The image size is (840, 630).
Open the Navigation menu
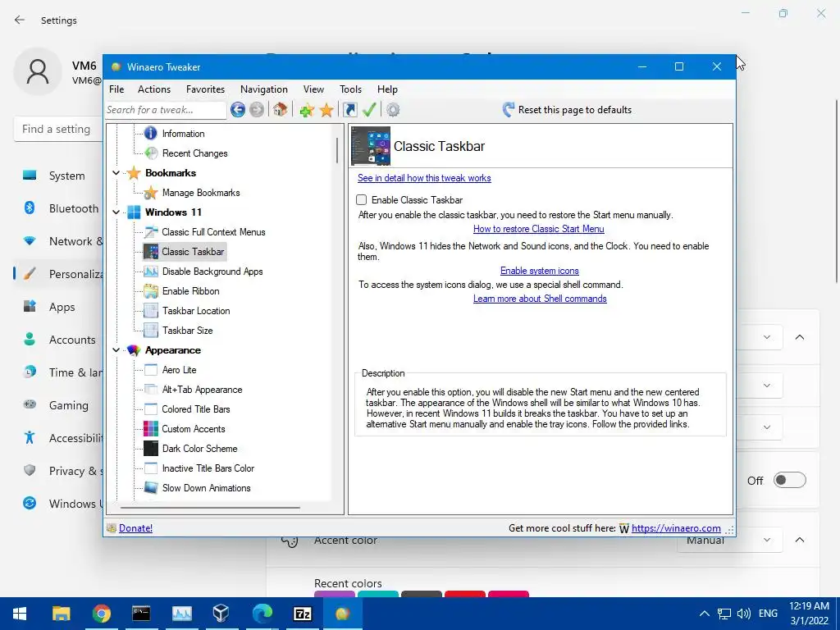(263, 89)
